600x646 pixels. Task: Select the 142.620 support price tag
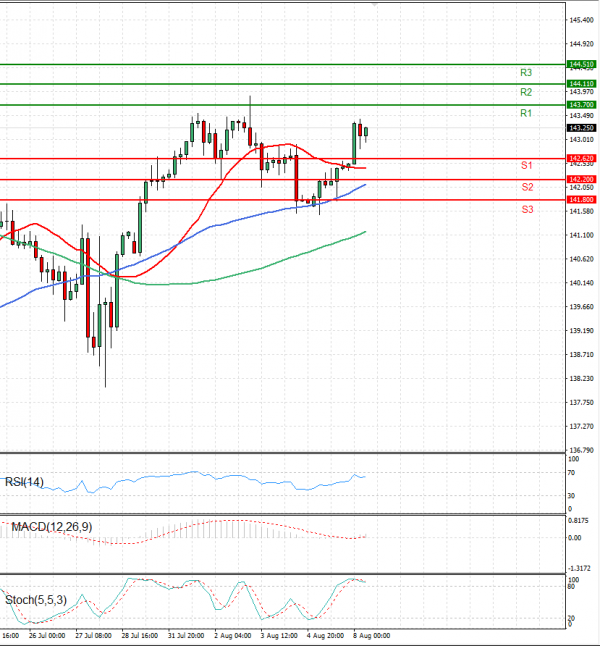(581, 158)
